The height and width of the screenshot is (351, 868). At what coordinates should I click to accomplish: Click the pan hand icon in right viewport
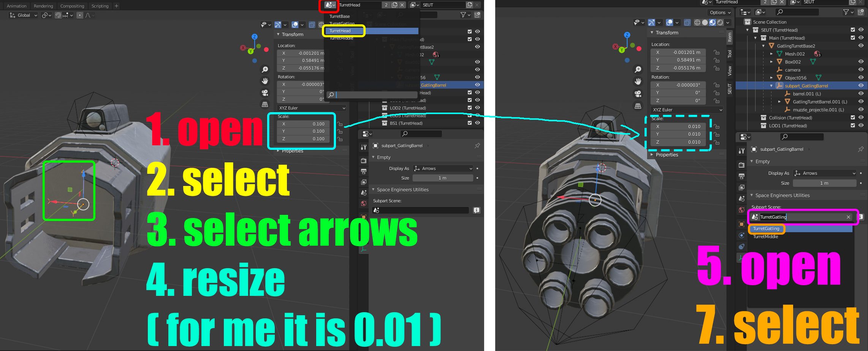pos(638,81)
